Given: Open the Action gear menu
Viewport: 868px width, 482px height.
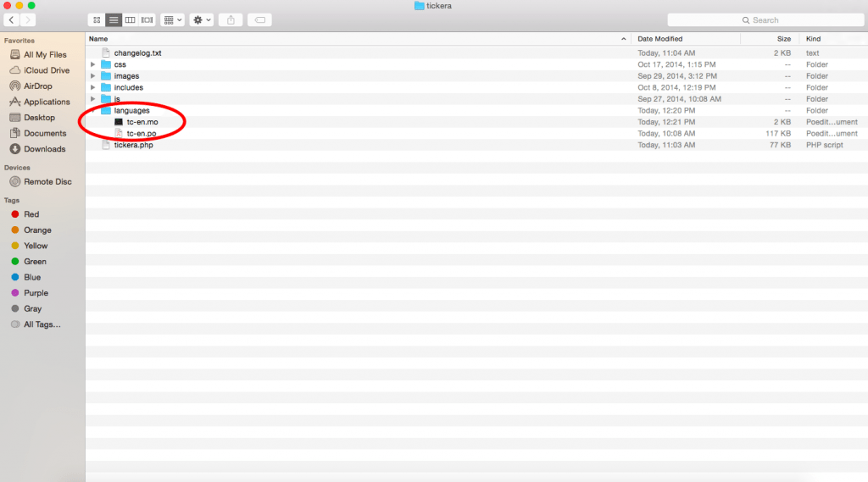Looking at the screenshot, I should (x=202, y=20).
